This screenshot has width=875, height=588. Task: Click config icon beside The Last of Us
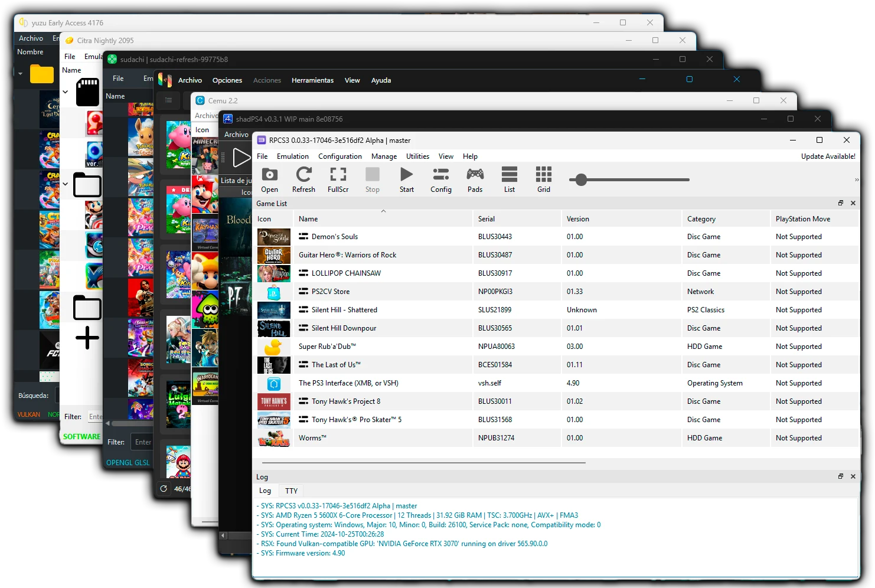pos(303,365)
